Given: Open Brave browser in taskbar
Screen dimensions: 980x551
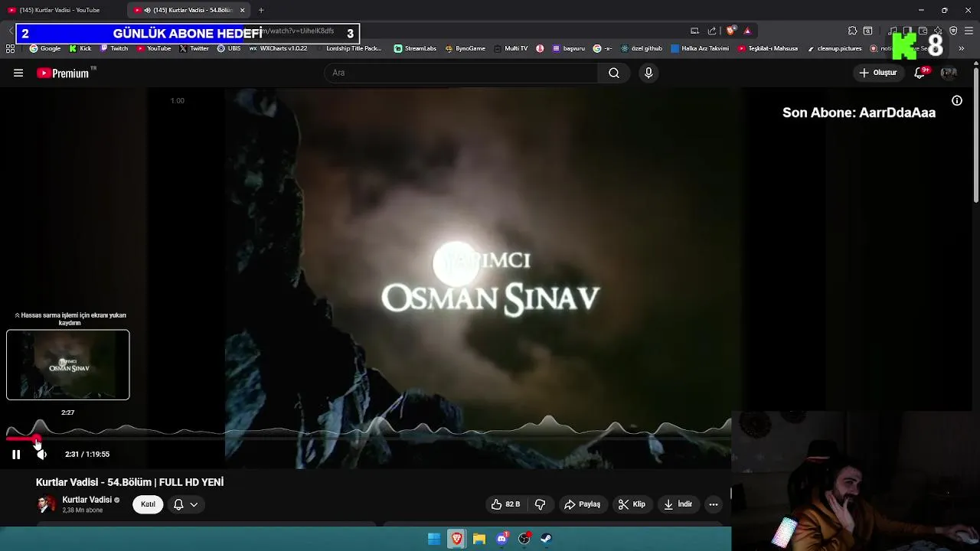Looking at the screenshot, I should 456,539.
